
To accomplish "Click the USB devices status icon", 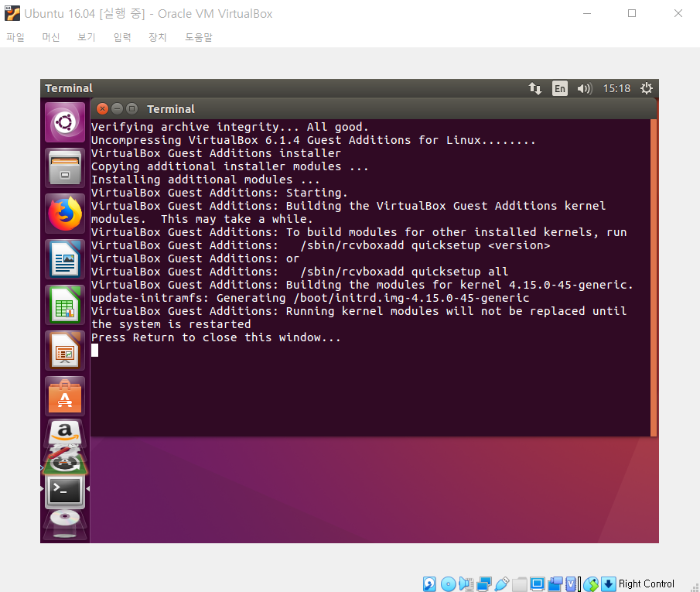I will pos(502,584).
